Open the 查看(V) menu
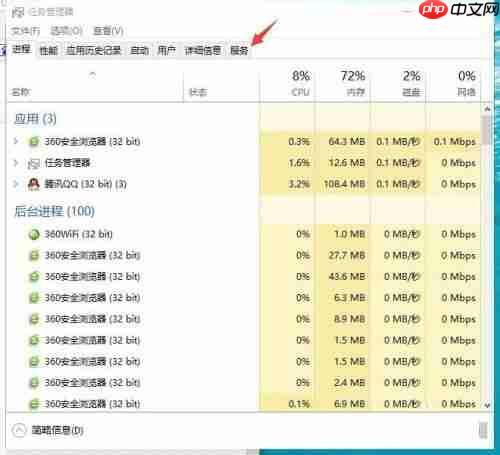This screenshot has height=455, width=500. [x=108, y=31]
